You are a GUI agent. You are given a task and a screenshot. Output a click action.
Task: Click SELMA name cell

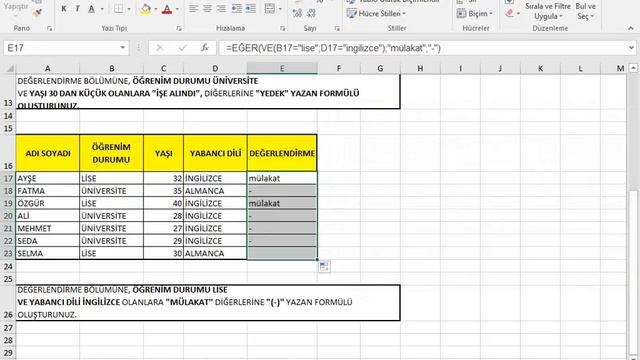(x=47, y=253)
